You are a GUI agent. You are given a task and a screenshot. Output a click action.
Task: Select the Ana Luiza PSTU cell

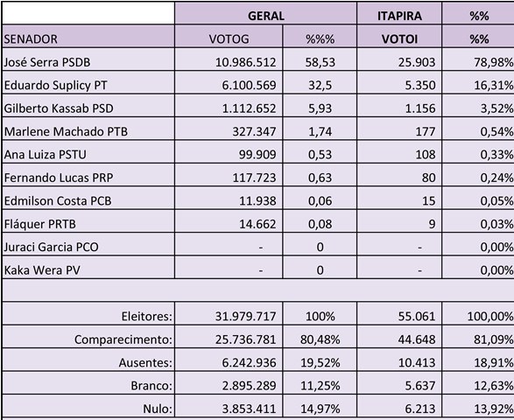[x=88, y=152]
